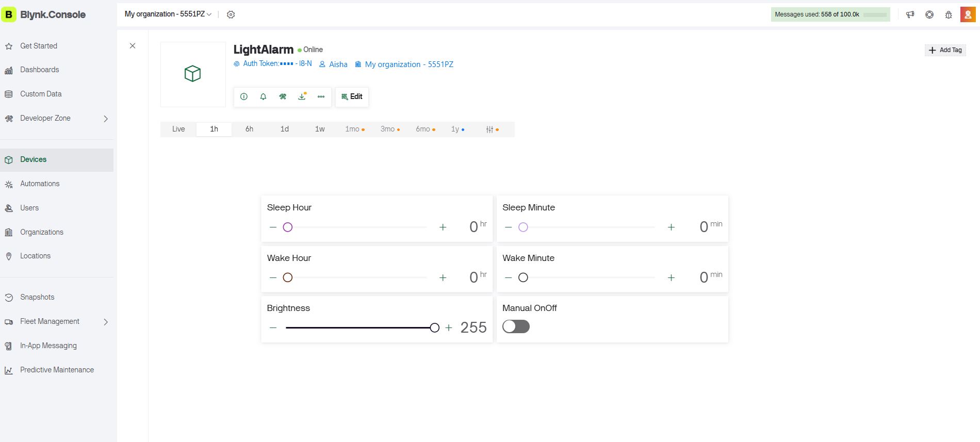Click the Sleep Minute slider handle
980x442 pixels.
(523, 227)
